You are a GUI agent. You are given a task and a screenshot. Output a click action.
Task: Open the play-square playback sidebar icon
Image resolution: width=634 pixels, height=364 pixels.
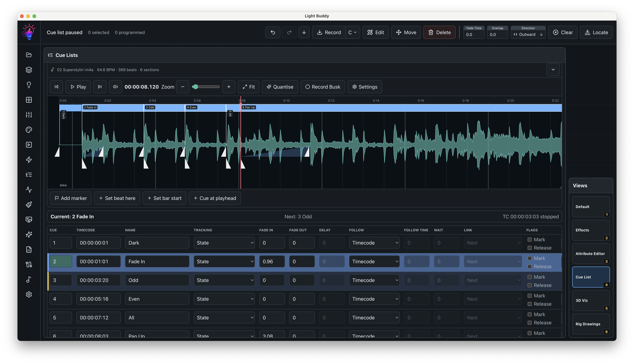click(29, 145)
